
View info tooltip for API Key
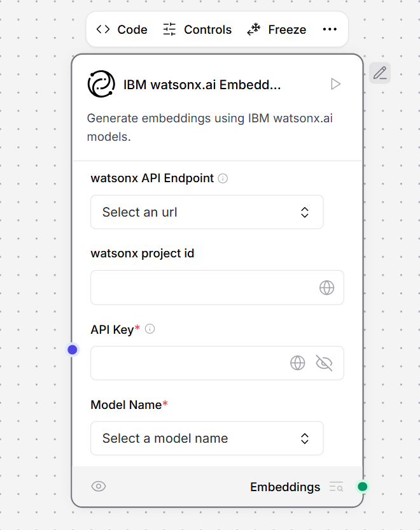(150, 329)
